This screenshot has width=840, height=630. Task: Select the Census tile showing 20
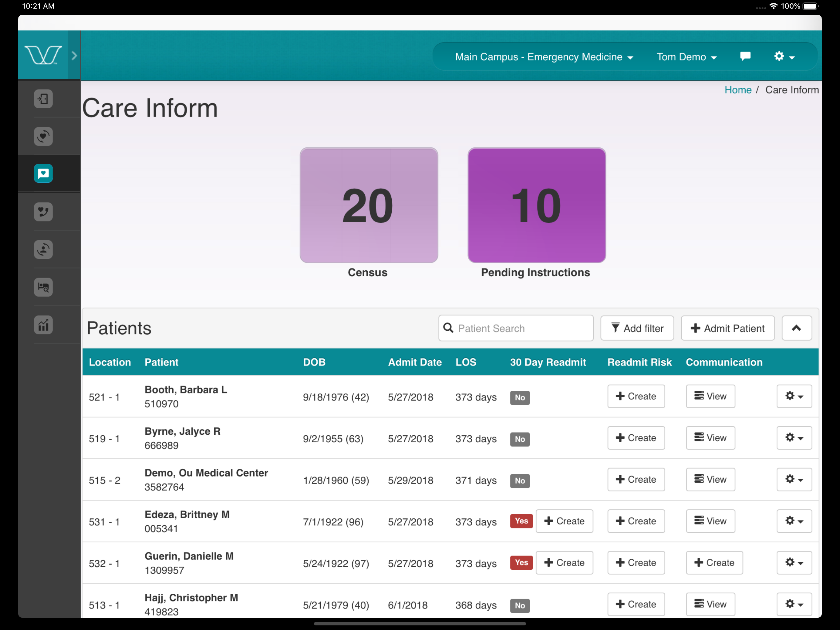pyautogui.click(x=369, y=205)
